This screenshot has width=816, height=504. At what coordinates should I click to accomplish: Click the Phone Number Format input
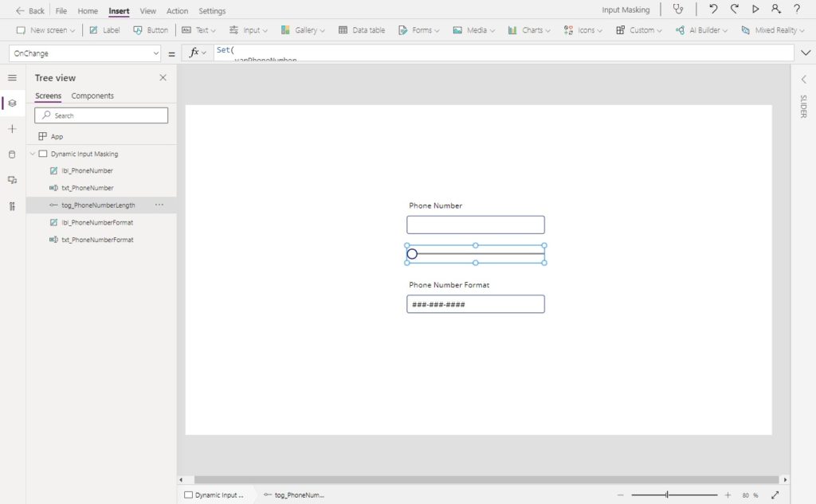point(476,304)
